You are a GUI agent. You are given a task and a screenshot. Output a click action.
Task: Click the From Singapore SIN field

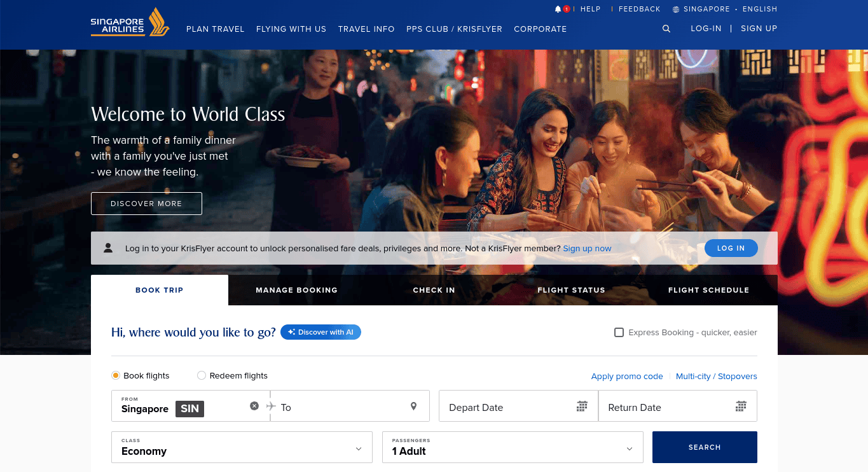191,406
